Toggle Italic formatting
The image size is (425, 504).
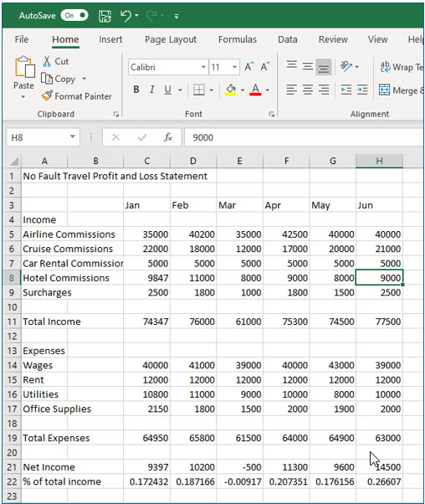pos(152,90)
